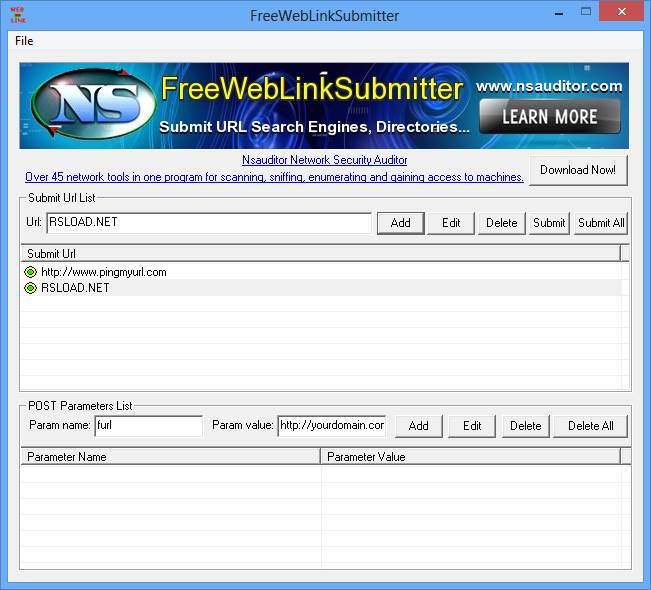Click the LEARN MORE banner button

550,116
